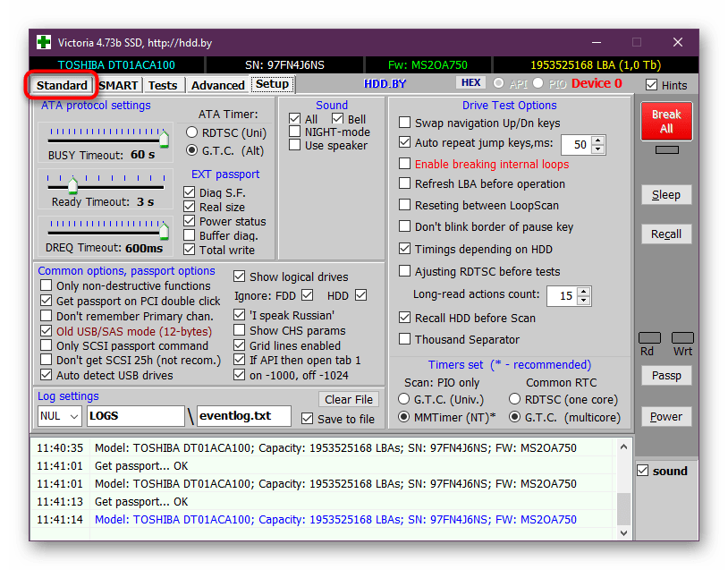Adjust the BUSY Timeout slider
Image resolution: width=728 pixels, height=570 pixels.
[x=164, y=139]
